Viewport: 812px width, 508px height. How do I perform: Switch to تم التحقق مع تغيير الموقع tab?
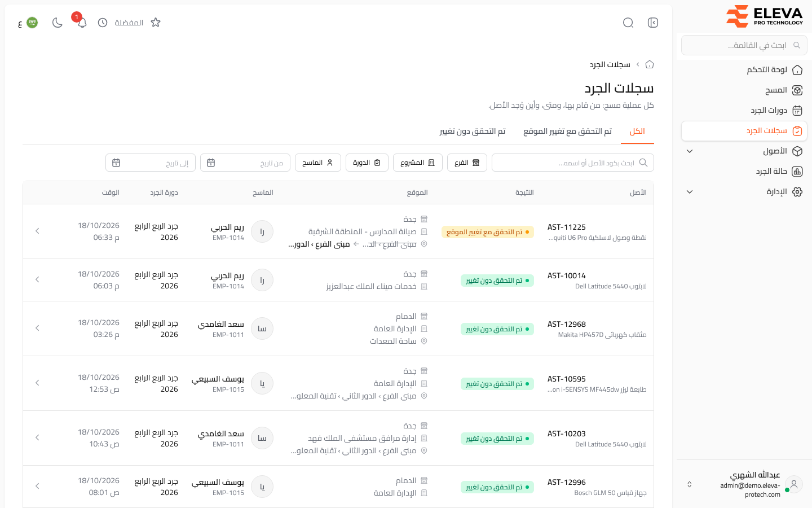(567, 132)
